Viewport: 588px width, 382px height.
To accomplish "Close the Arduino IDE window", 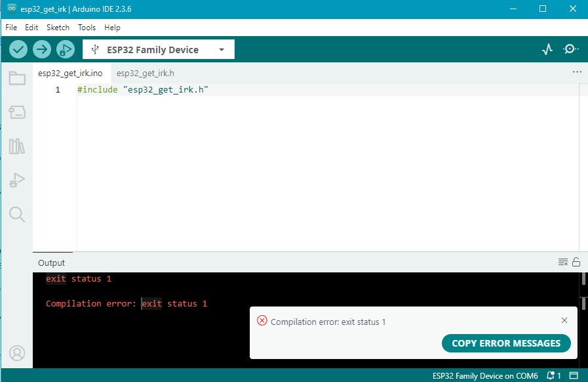I will coord(573,9).
